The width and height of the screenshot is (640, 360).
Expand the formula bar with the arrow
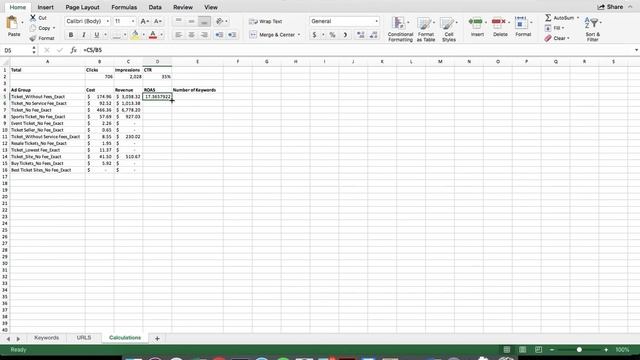tap(636, 50)
